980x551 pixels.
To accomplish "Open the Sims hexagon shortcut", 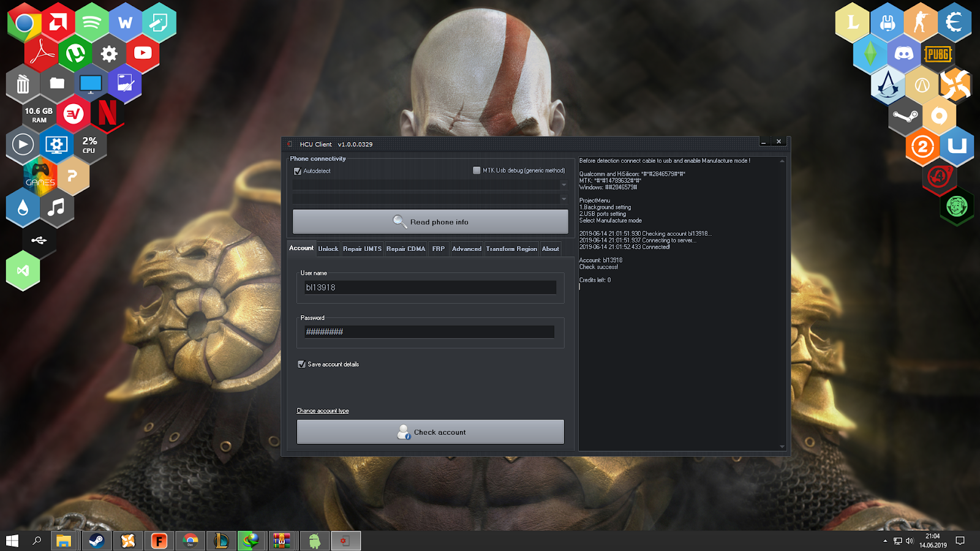I will (x=870, y=54).
